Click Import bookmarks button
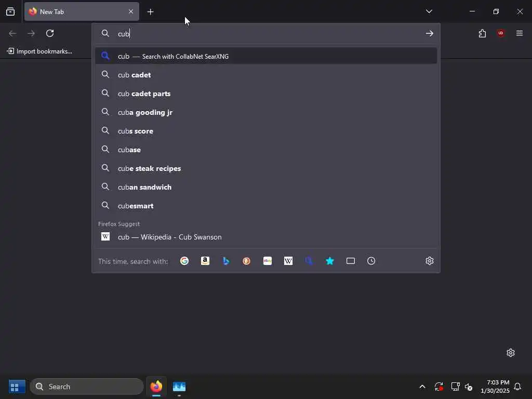The width and height of the screenshot is (532, 399). click(x=39, y=51)
